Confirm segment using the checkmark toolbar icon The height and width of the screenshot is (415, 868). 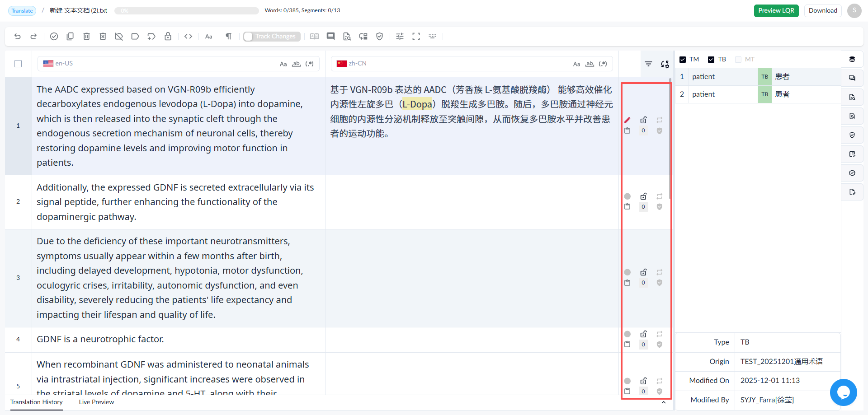point(54,37)
